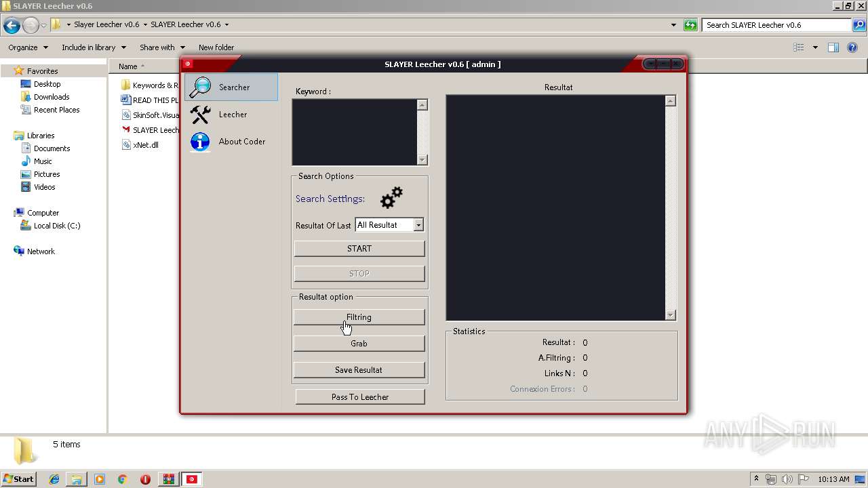Open the Include in library menu
Screen dimensions: 868x488
tap(94, 47)
